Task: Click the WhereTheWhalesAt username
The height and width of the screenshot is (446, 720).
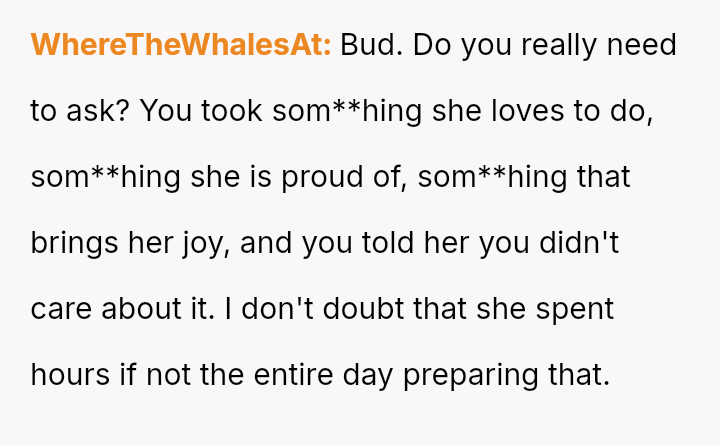Action: point(181,45)
